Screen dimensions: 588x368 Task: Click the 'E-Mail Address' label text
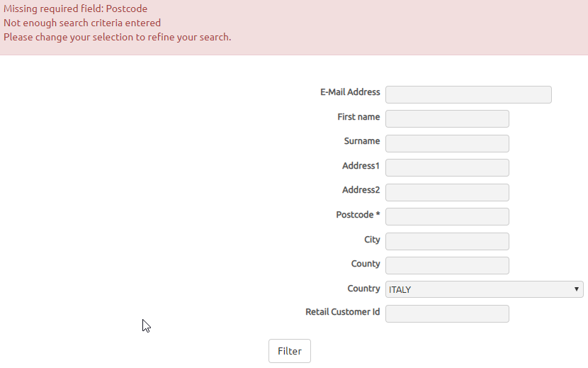click(x=350, y=92)
